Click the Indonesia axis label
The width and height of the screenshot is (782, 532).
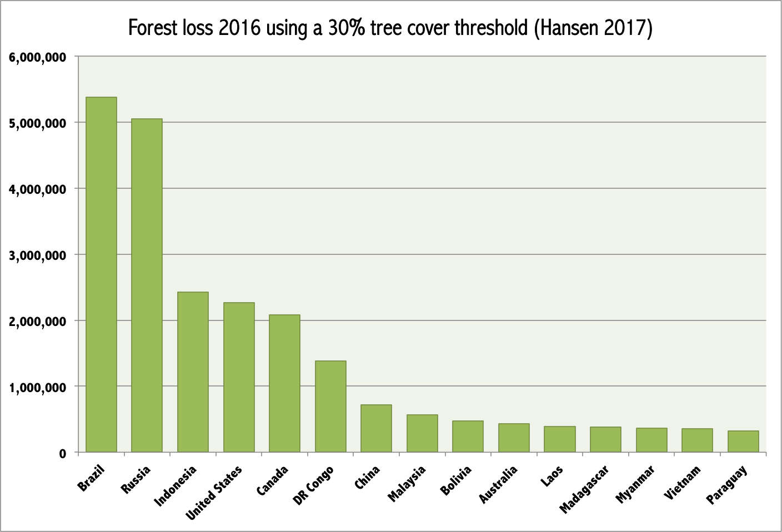click(x=175, y=486)
